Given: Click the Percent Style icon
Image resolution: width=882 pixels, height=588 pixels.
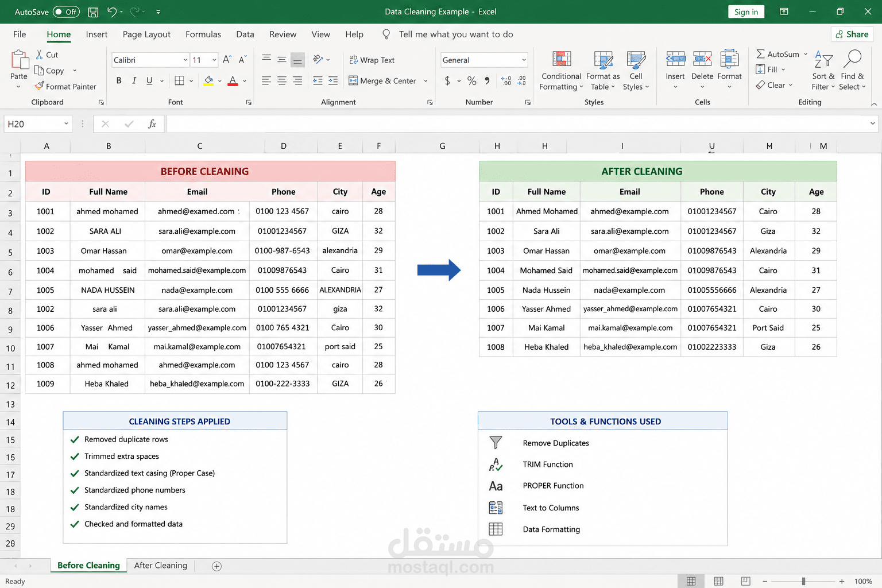Looking at the screenshot, I should pyautogui.click(x=472, y=81).
